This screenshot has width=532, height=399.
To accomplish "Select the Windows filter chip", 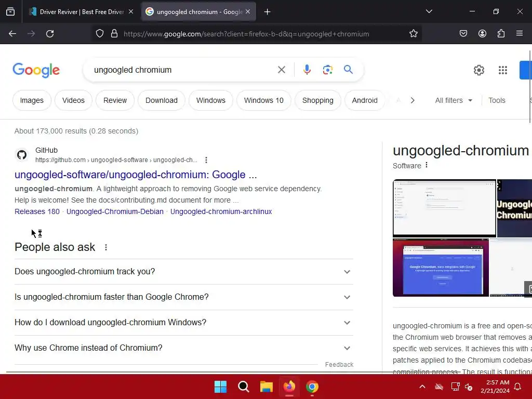I will (211, 100).
